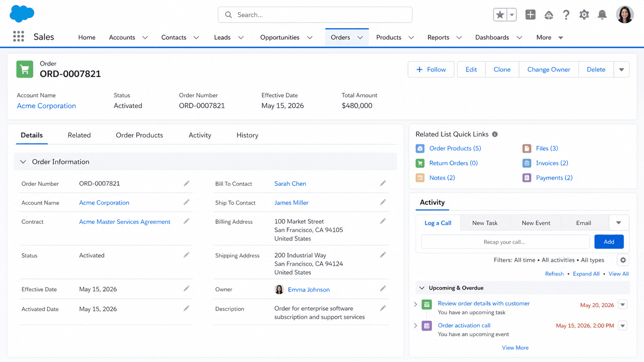This screenshot has width=644, height=362.
Task: Click the Favorites star icon
Action: [x=500, y=15]
